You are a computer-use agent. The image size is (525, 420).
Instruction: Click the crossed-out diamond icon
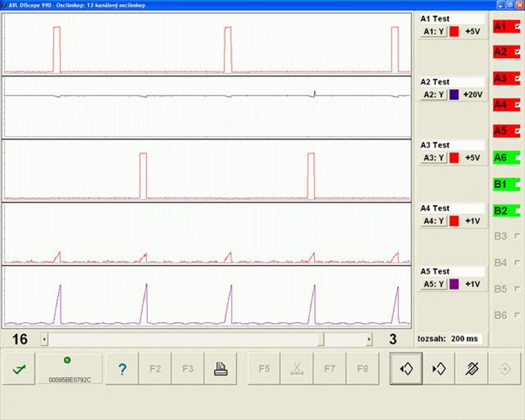[471, 369]
